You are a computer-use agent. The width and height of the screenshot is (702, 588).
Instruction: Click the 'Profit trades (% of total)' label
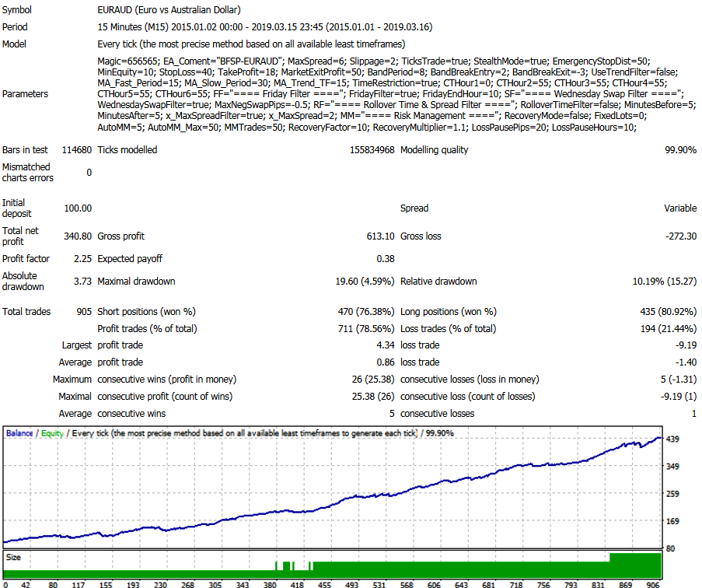(x=147, y=329)
